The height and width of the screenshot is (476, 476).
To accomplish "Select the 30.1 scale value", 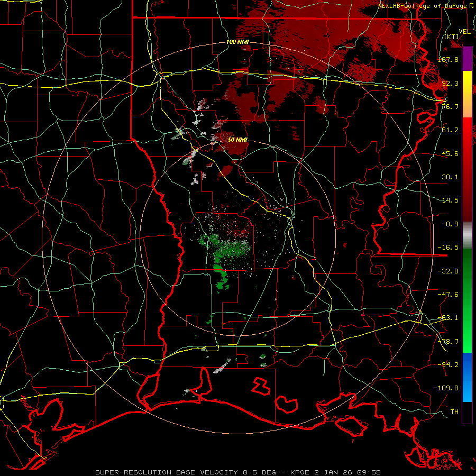I will [x=450, y=177].
